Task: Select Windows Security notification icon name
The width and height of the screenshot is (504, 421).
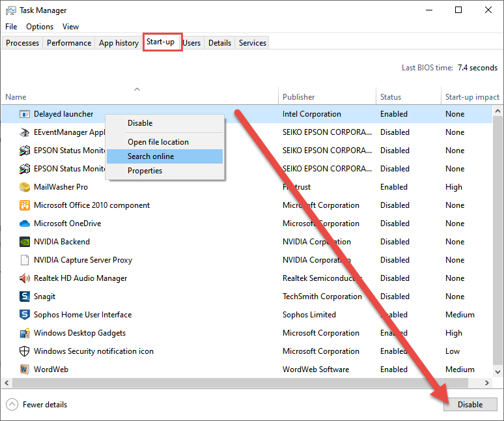Action: (x=94, y=351)
